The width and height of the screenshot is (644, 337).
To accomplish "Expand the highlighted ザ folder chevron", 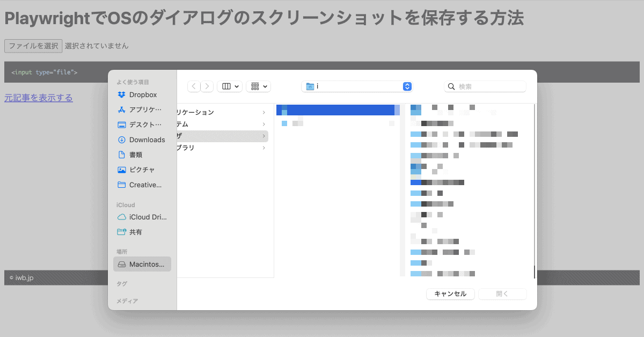I will (x=264, y=136).
